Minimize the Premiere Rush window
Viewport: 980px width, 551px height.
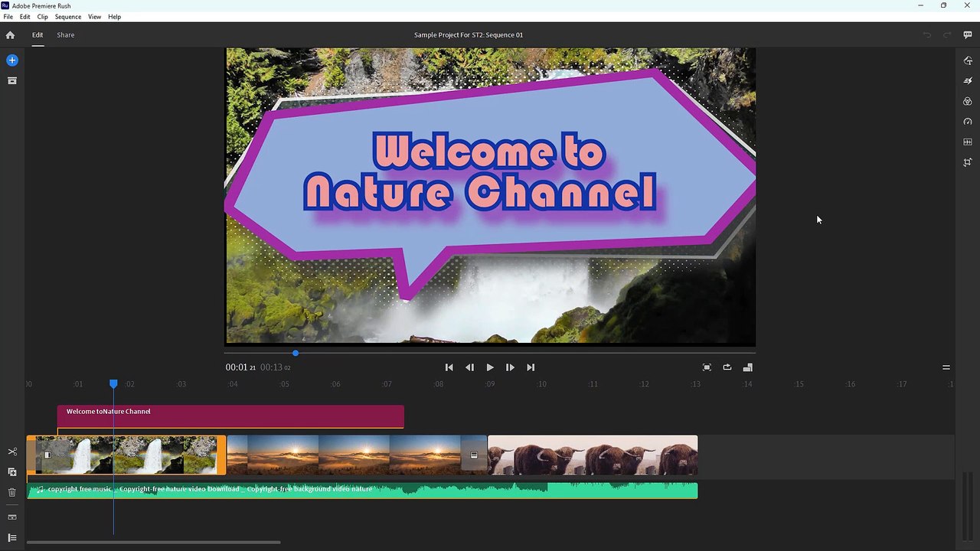coord(921,5)
